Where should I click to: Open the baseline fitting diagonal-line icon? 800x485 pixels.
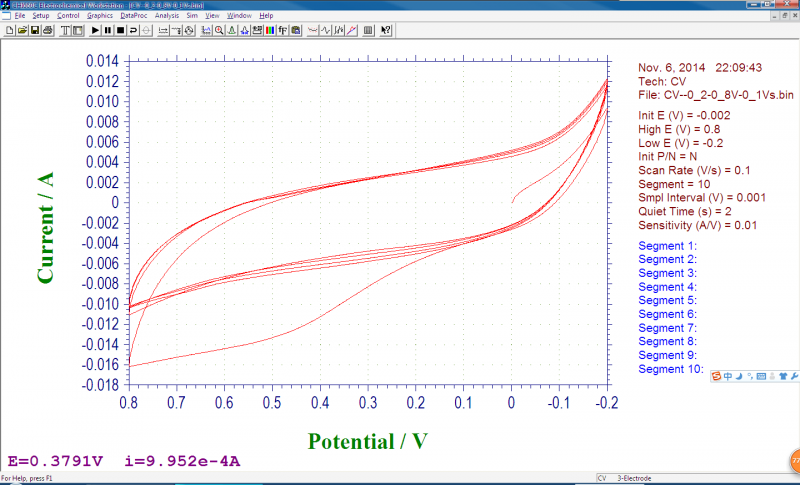[352, 31]
